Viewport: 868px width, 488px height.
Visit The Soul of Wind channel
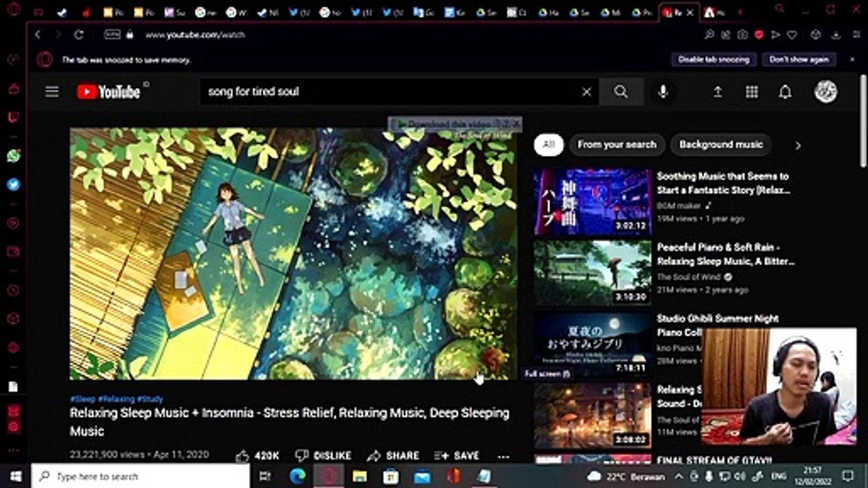688,277
